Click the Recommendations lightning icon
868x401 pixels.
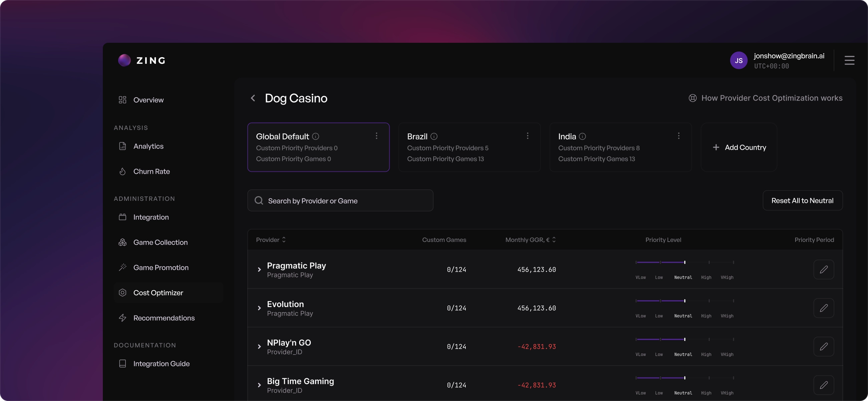click(x=122, y=318)
